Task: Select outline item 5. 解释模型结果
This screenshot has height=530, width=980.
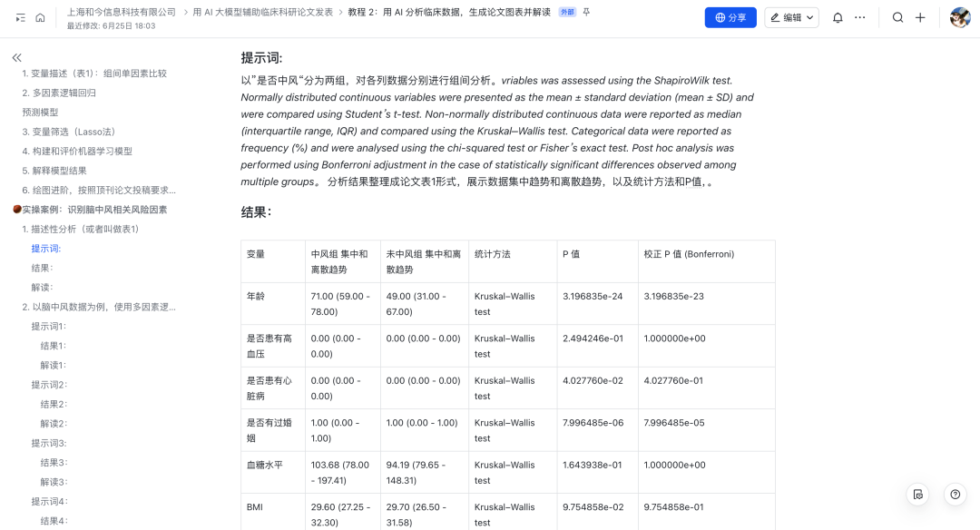Action: (x=56, y=170)
